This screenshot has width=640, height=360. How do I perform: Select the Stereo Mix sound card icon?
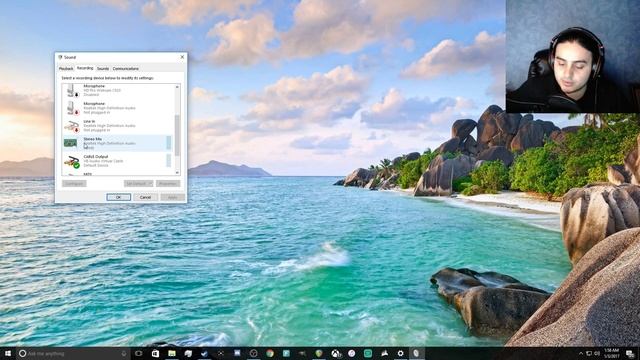pyautogui.click(x=71, y=143)
